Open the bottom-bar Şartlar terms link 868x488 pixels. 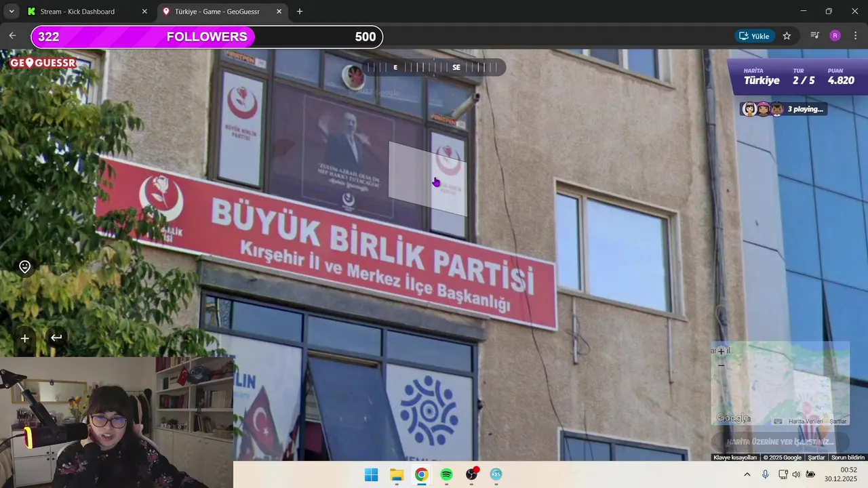click(x=816, y=457)
